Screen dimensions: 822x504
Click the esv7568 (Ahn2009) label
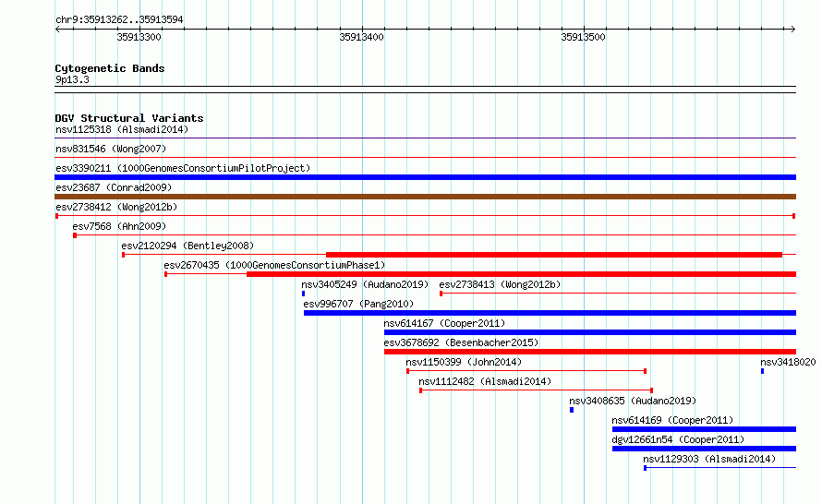pyautogui.click(x=119, y=226)
